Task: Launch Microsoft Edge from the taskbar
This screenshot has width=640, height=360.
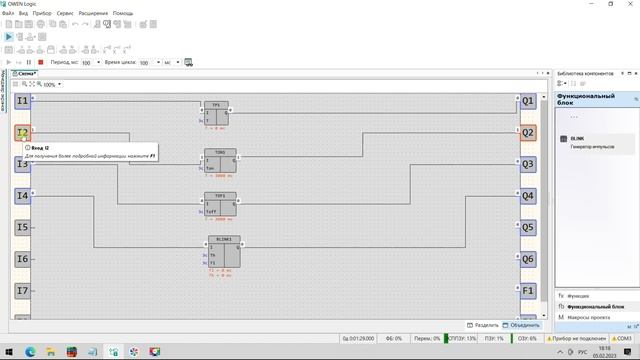Action: pos(30,352)
